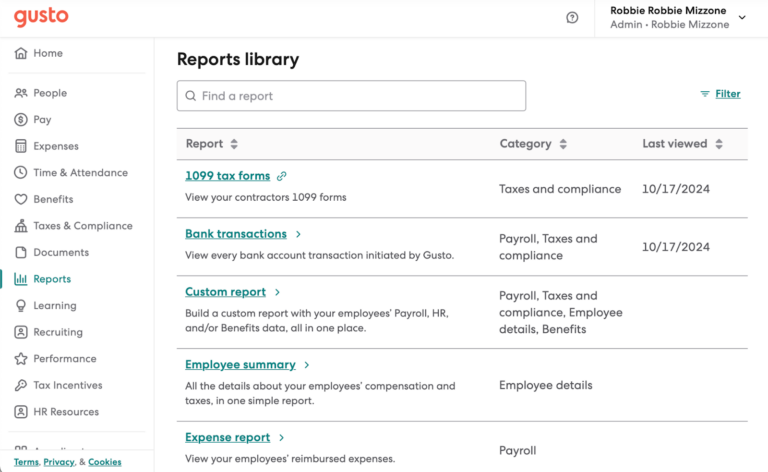Open Documents menu item

click(61, 252)
